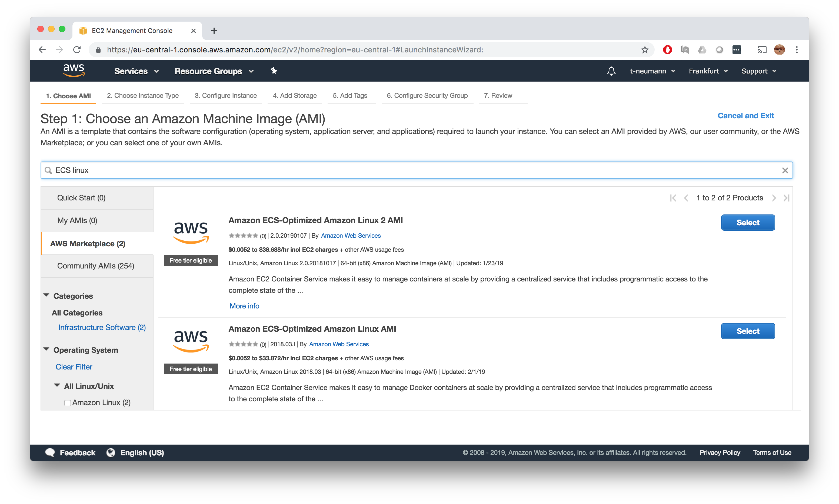Clear the AMI search field
The width and height of the screenshot is (839, 504).
785,170
